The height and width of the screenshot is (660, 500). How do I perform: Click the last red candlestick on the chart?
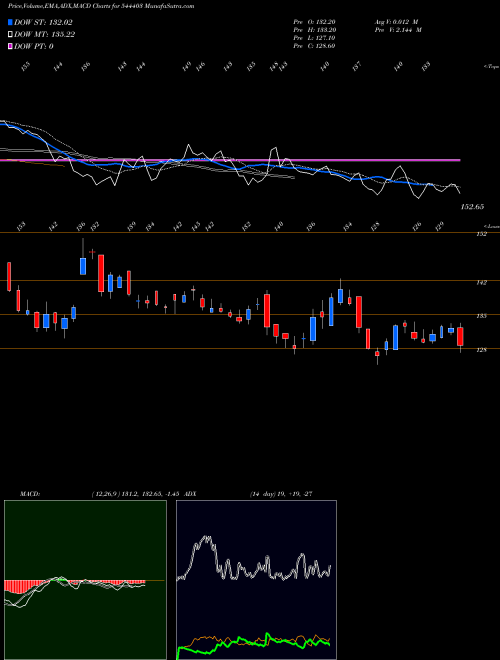point(460,336)
